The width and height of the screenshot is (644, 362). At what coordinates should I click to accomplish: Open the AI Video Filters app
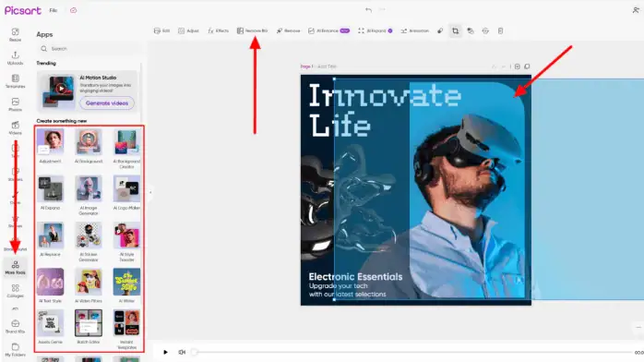(x=89, y=285)
